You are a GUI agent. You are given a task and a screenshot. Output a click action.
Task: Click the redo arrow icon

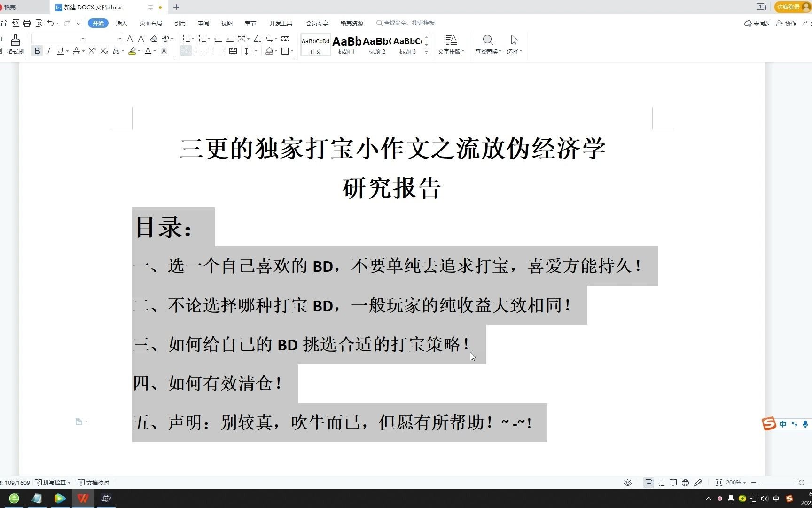pyautogui.click(x=67, y=23)
